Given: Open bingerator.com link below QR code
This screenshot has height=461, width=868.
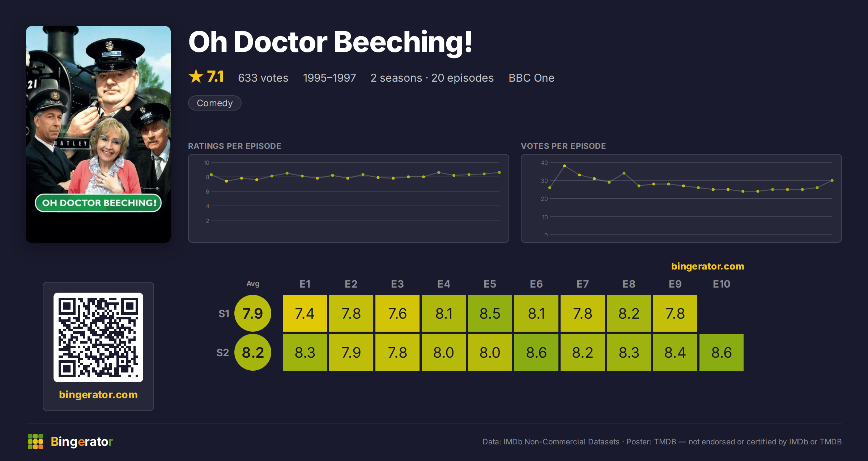Looking at the screenshot, I should pos(98,395).
